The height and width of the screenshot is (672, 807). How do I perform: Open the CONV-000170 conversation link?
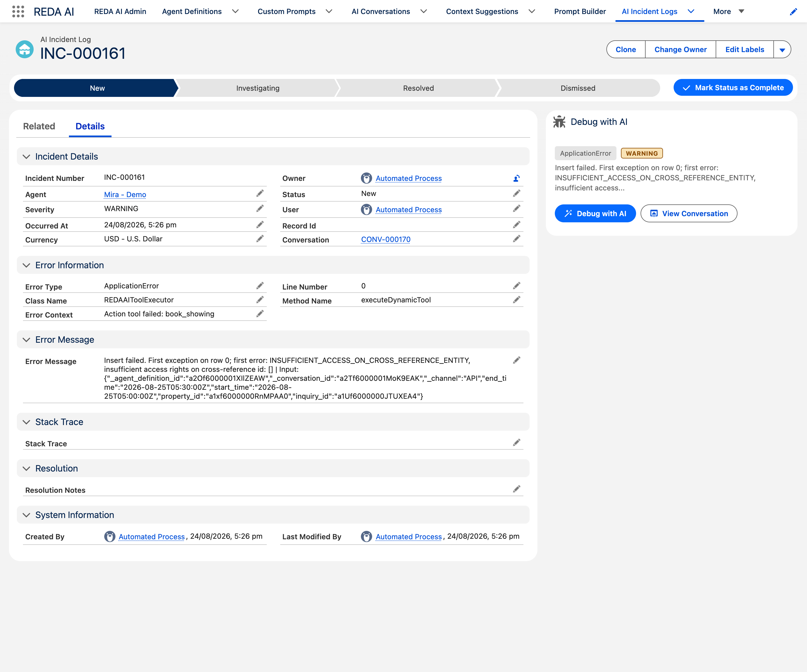(x=386, y=240)
